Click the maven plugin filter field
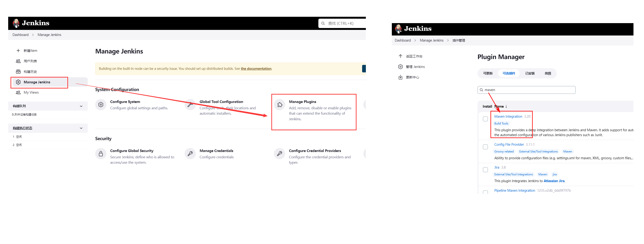This screenshot has height=244, width=644. tap(527, 90)
